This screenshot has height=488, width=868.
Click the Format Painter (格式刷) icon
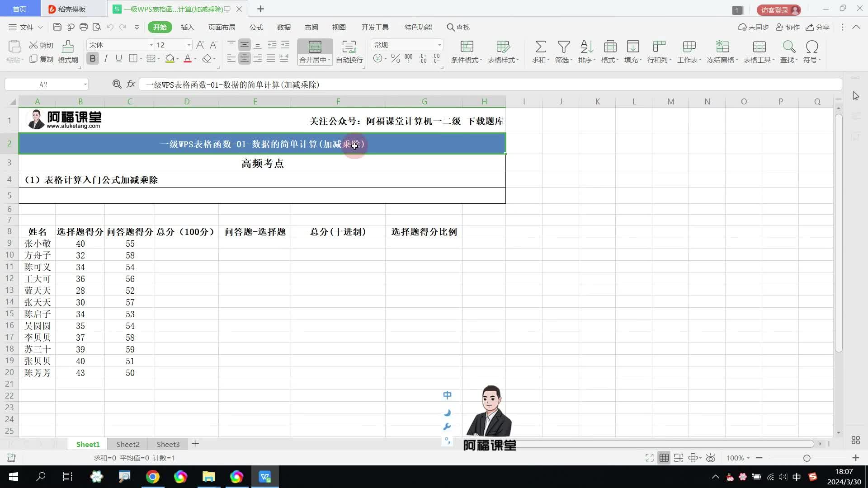pos(68,47)
